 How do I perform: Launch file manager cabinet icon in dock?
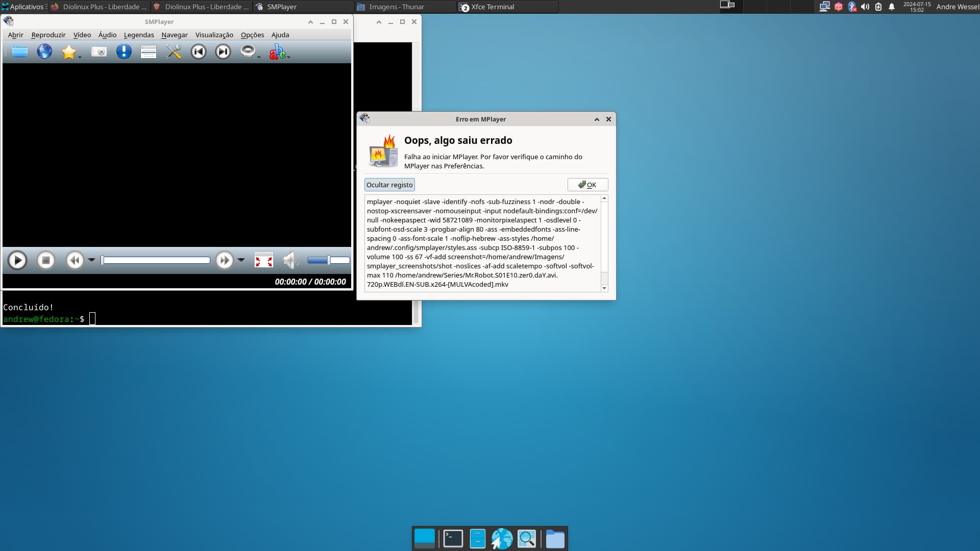[477, 539]
